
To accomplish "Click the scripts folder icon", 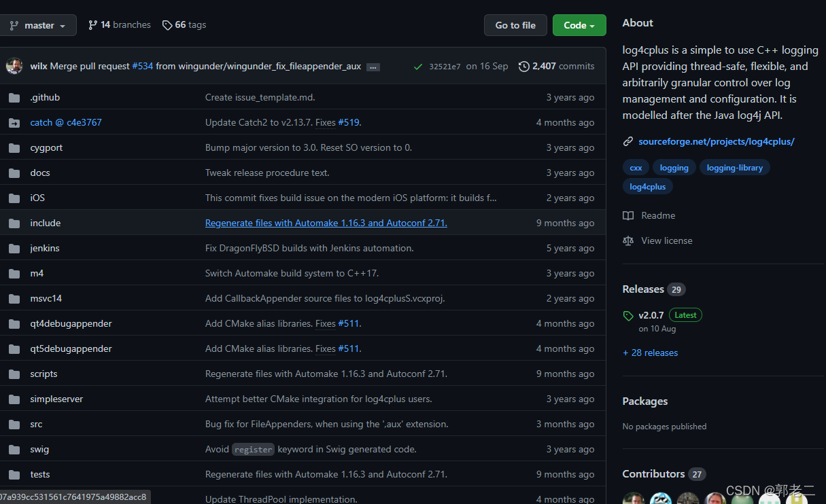I will [14, 374].
